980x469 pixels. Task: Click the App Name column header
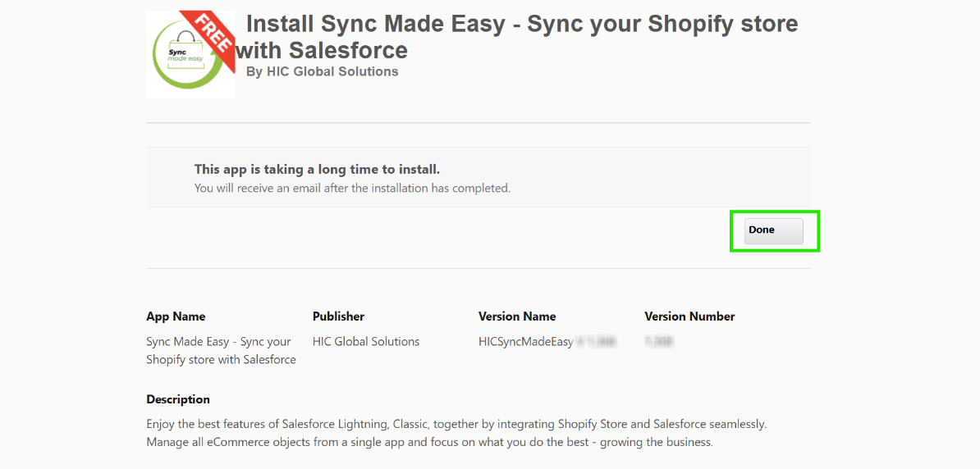176,316
